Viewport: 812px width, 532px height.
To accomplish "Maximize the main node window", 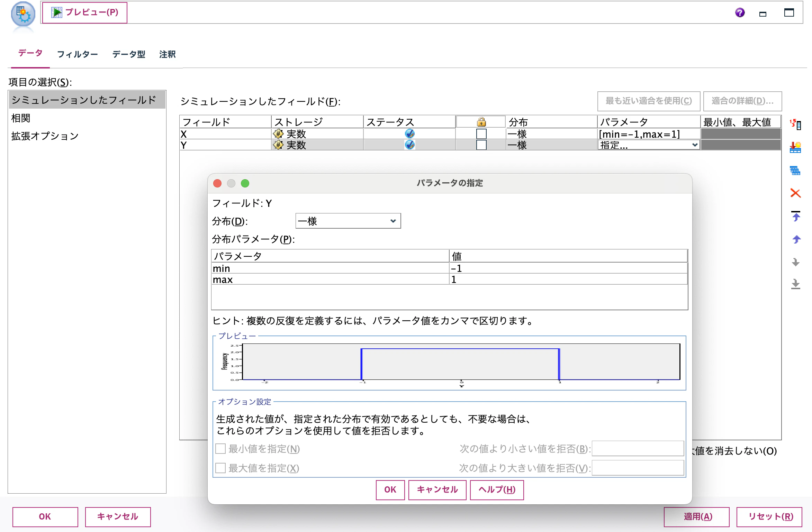I will (789, 13).
